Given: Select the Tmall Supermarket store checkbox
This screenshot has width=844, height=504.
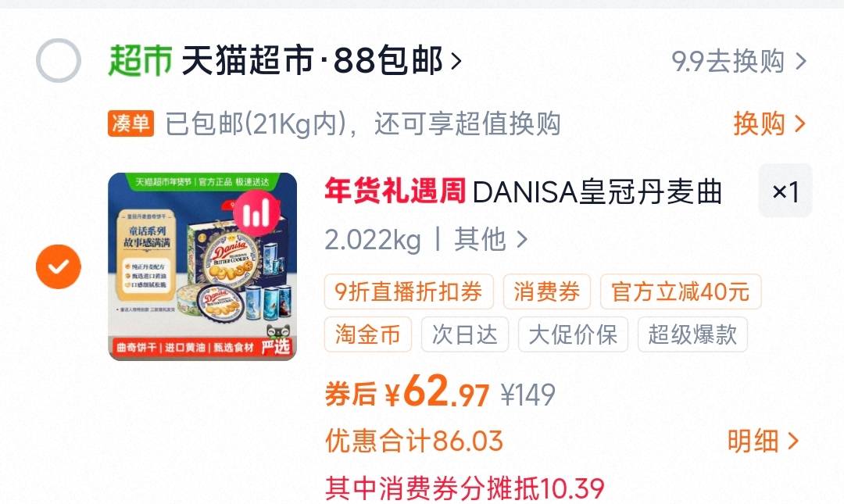Looking at the screenshot, I should pos(58,60).
